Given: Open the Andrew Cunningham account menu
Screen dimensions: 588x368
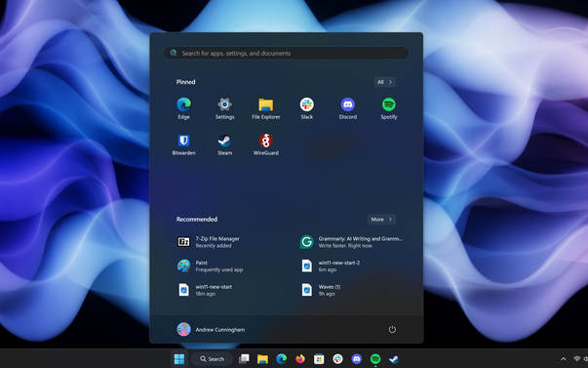Looking at the screenshot, I should (x=211, y=329).
